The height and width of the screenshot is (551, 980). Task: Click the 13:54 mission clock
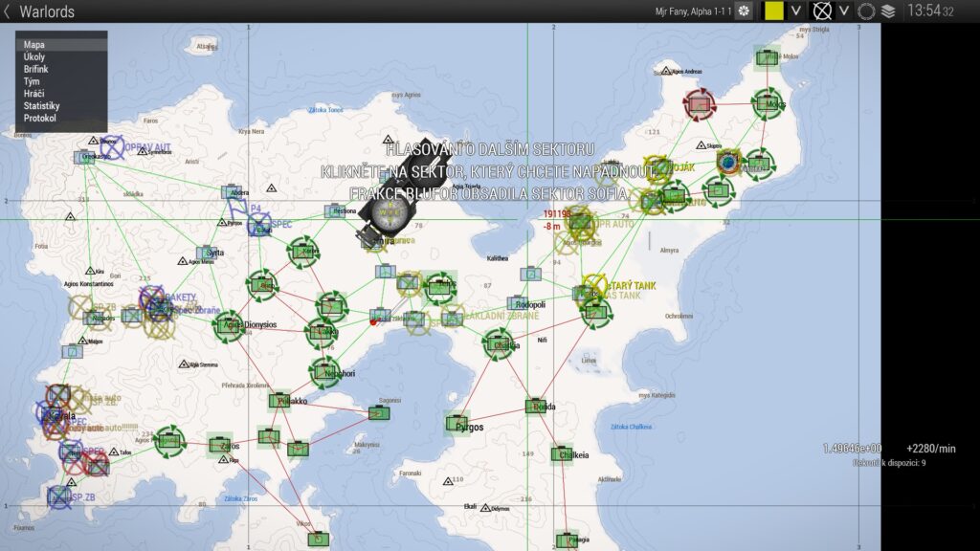pyautogui.click(x=930, y=11)
